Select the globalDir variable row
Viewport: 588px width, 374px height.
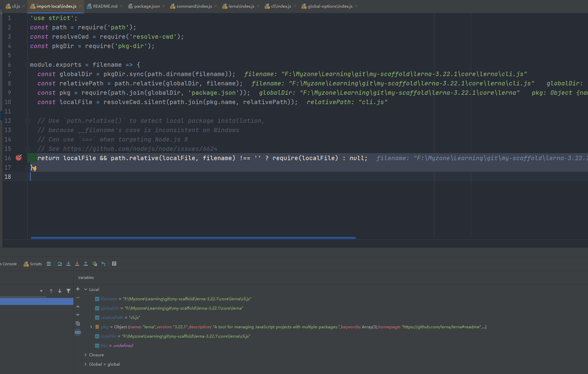point(331,308)
